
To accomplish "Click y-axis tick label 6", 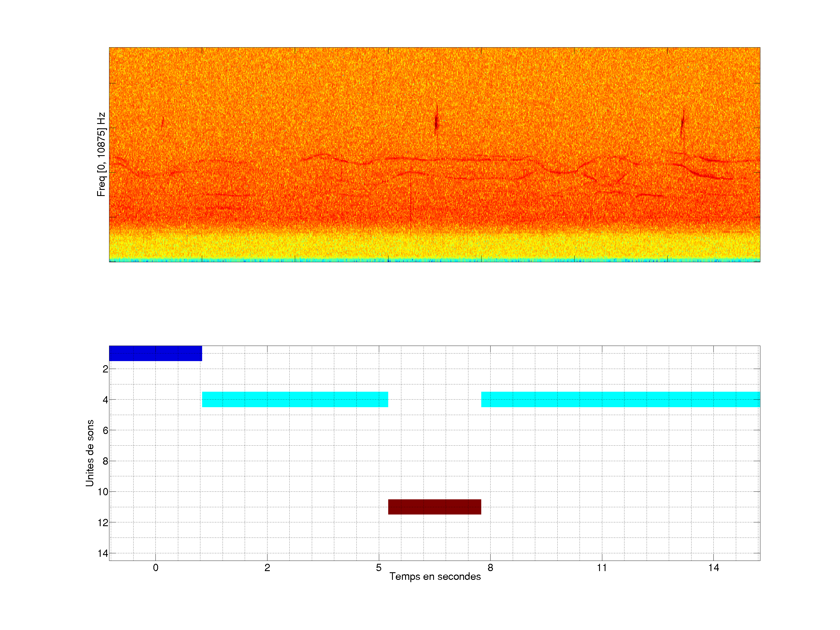I will pyautogui.click(x=105, y=430).
